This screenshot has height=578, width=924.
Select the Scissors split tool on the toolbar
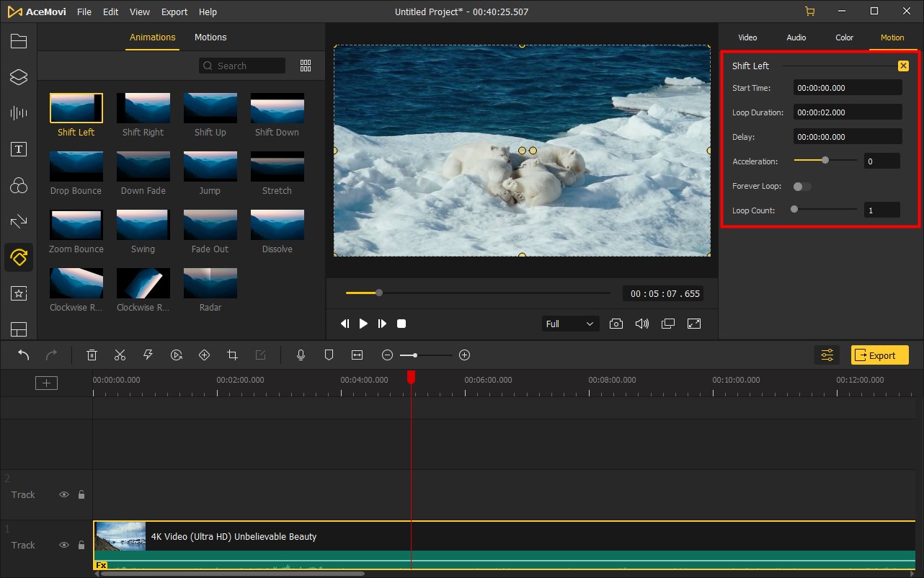pyautogui.click(x=120, y=355)
